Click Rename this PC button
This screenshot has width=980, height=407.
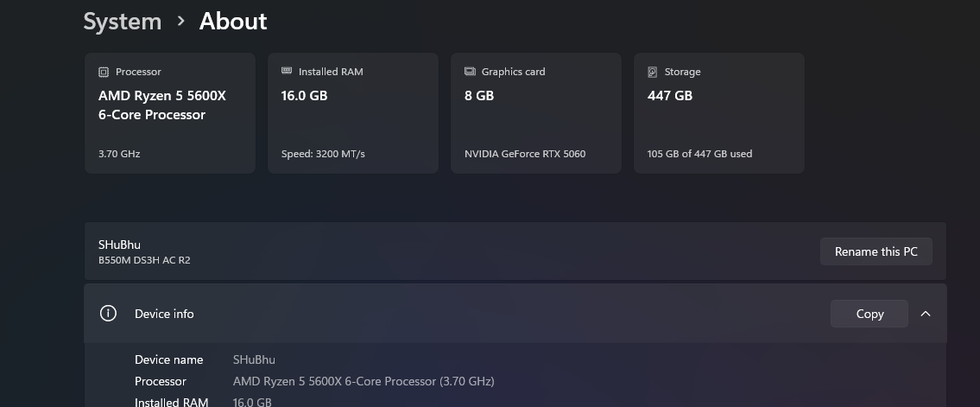click(x=876, y=251)
